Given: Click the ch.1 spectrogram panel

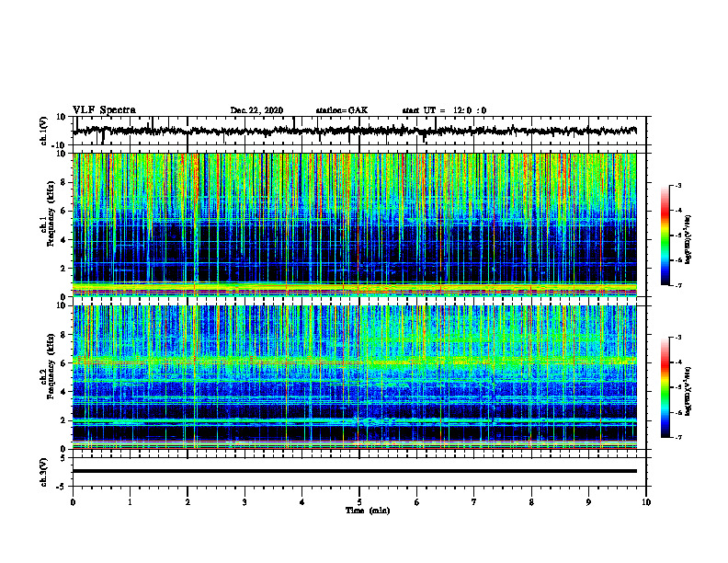Looking at the screenshot, I should (355, 224).
